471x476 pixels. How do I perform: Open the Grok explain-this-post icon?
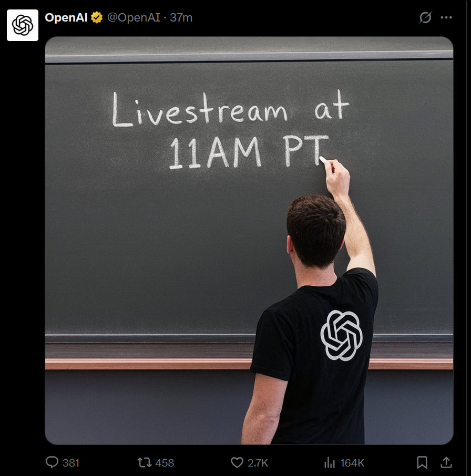tap(425, 17)
